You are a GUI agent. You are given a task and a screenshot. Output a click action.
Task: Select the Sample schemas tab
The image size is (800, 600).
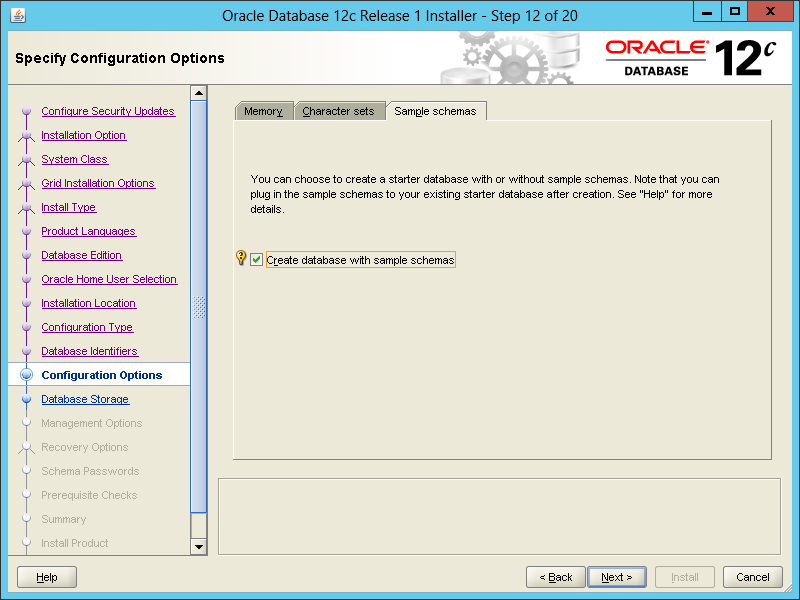435,111
